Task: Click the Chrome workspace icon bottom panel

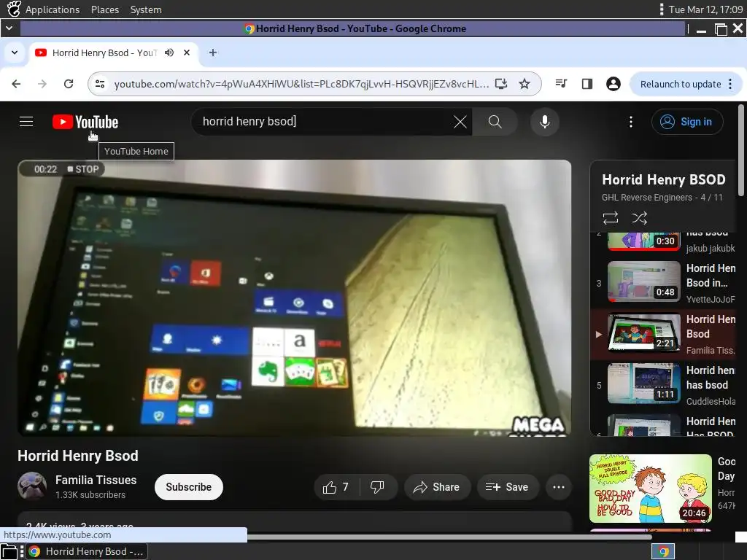Action: [663, 551]
